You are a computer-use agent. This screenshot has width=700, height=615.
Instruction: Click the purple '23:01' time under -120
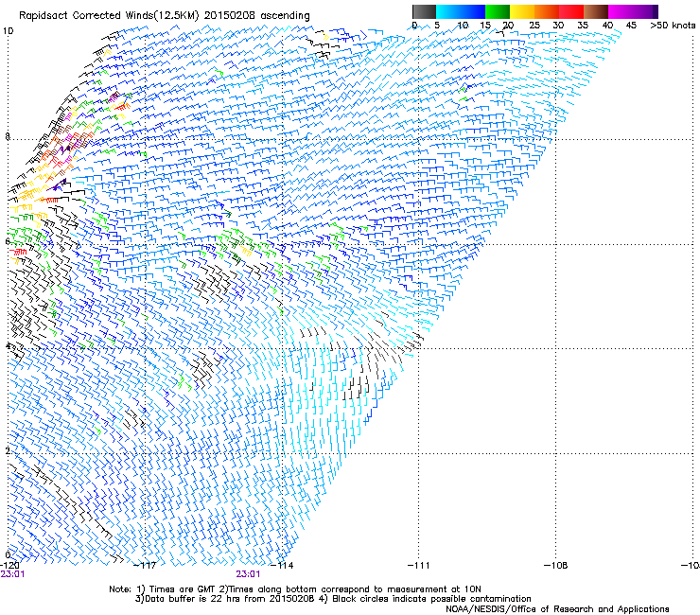click(12, 574)
